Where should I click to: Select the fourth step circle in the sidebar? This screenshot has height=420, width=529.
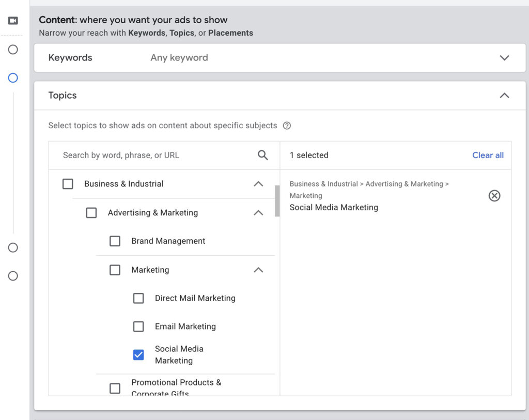point(13,247)
